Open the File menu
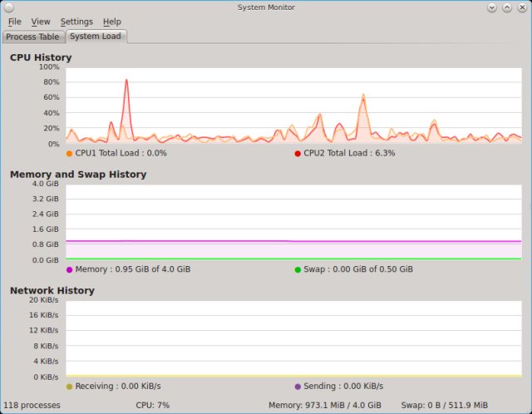The image size is (532, 414). point(14,22)
